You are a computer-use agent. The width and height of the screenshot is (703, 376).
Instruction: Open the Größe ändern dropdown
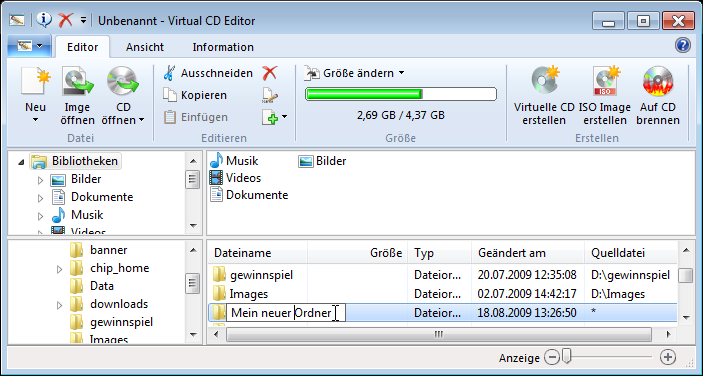(354, 73)
